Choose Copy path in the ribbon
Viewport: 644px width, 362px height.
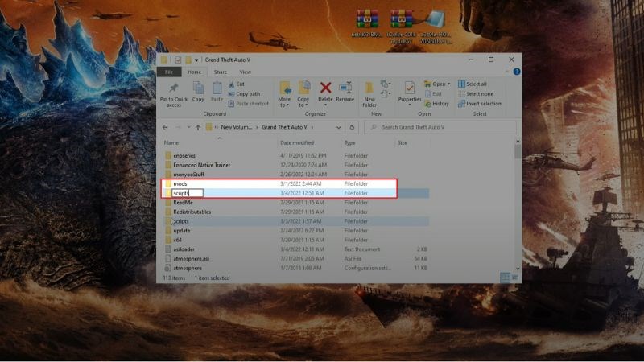click(244, 93)
